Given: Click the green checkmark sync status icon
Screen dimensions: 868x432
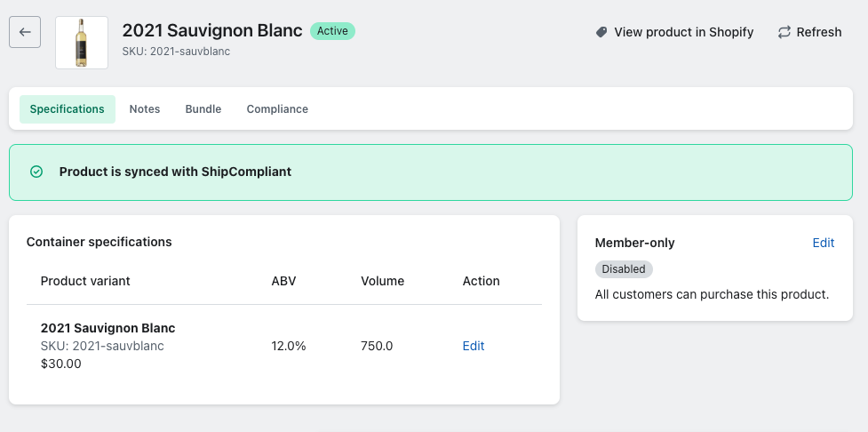Looking at the screenshot, I should [36, 172].
